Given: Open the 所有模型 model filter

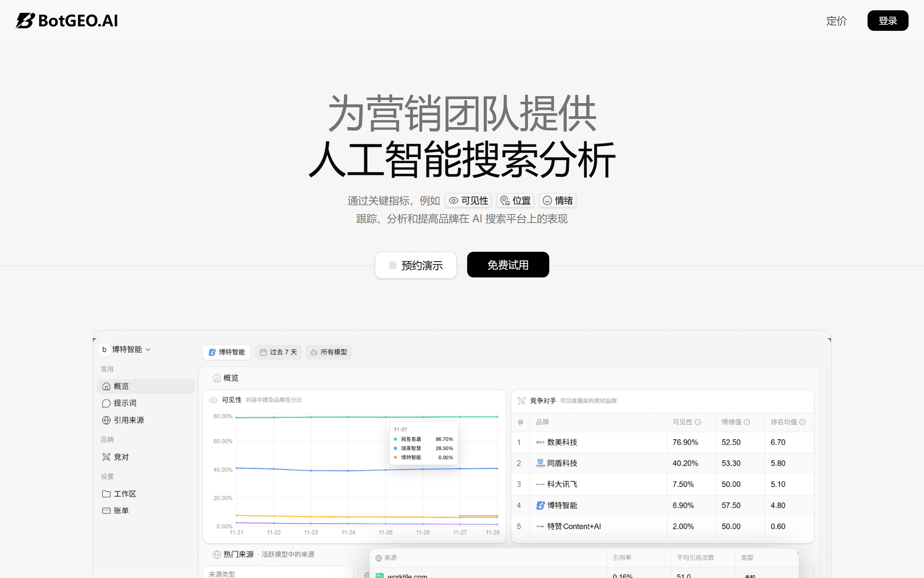Looking at the screenshot, I should (329, 352).
